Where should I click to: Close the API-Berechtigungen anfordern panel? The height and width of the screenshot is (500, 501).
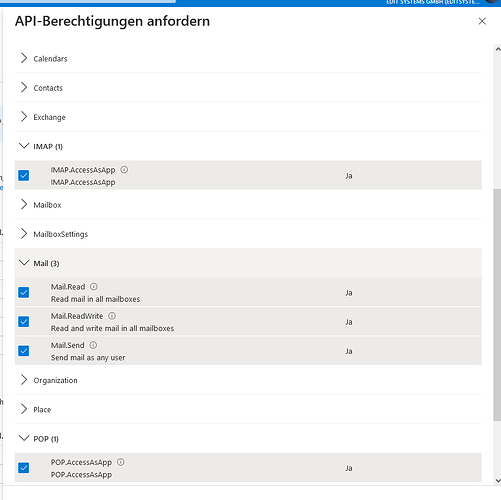tap(482, 21)
